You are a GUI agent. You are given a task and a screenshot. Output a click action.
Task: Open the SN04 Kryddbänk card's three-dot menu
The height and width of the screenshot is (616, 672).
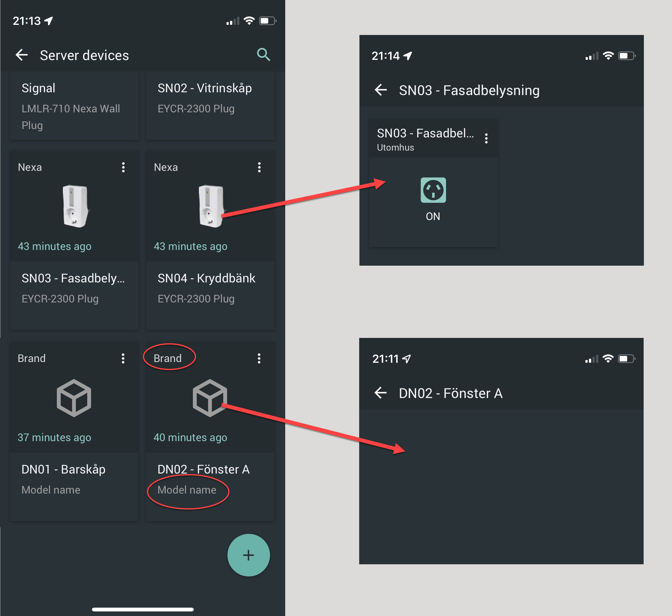coord(259,167)
